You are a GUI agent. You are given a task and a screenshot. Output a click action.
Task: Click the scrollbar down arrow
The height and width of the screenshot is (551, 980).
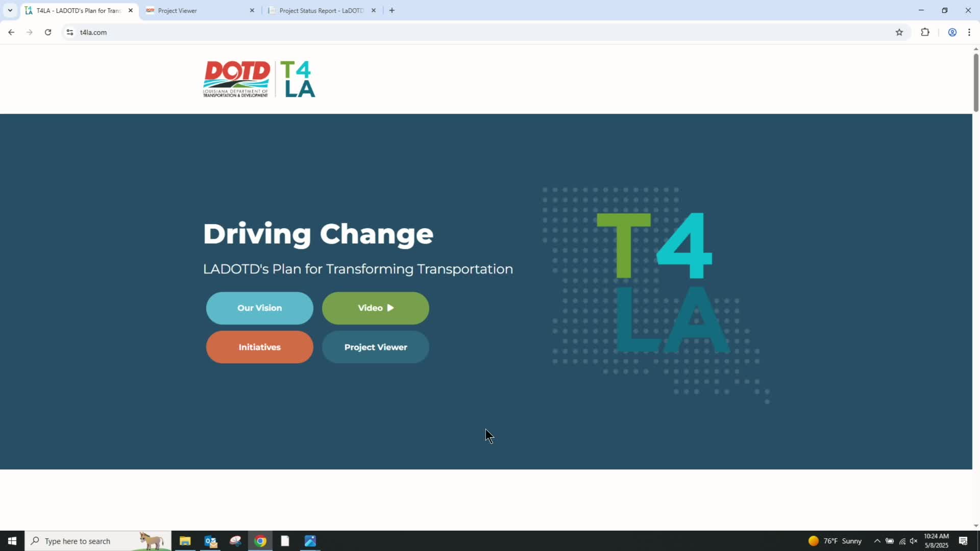976,526
